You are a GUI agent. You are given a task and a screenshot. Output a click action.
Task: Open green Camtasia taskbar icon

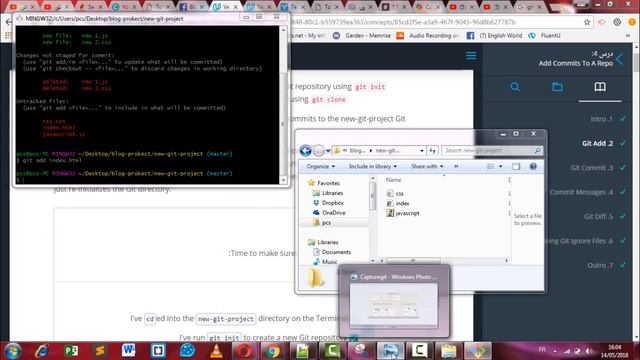pyautogui.click(x=332, y=350)
